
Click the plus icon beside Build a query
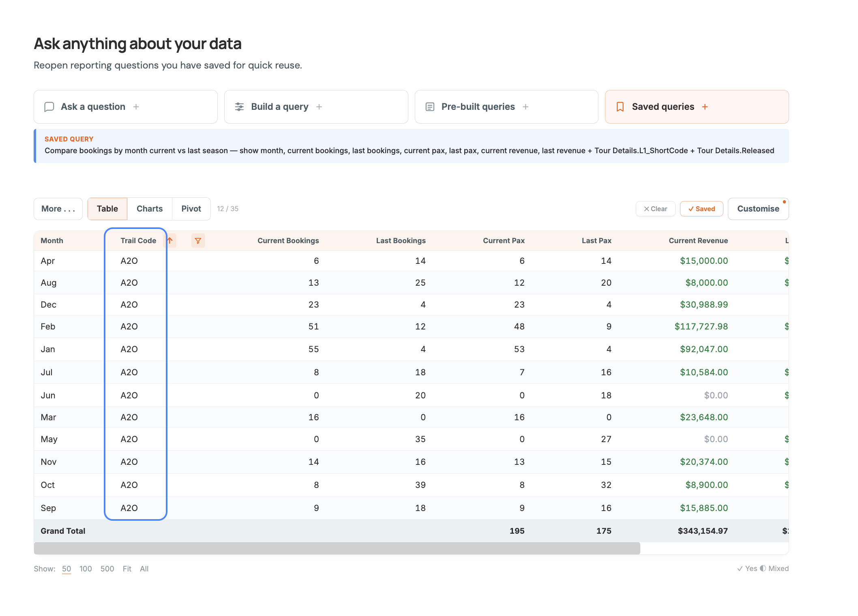tap(319, 107)
